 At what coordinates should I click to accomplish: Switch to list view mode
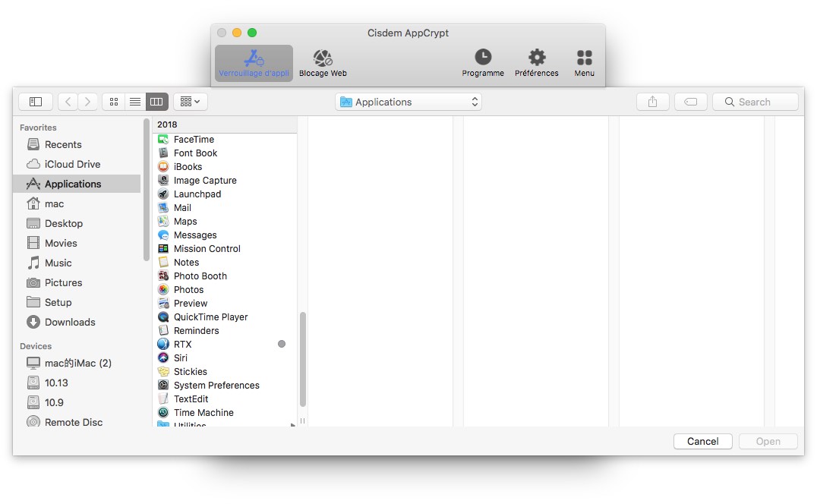(135, 102)
